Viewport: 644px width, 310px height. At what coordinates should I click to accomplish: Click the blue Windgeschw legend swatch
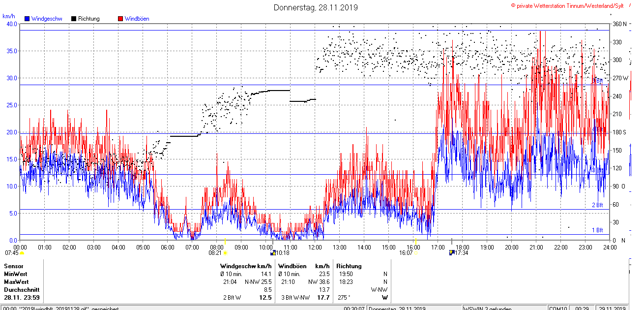[x=27, y=19]
